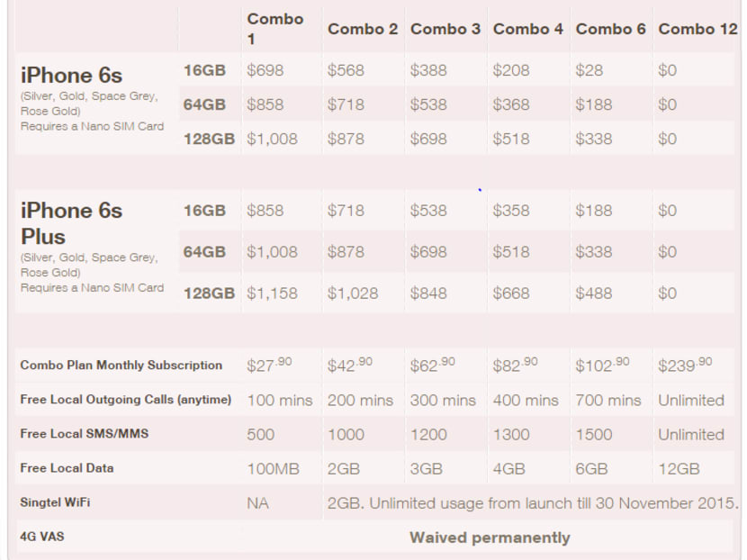Click the Combo 3 column header
The width and height of the screenshot is (747, 560).
[x=445, y=29]
